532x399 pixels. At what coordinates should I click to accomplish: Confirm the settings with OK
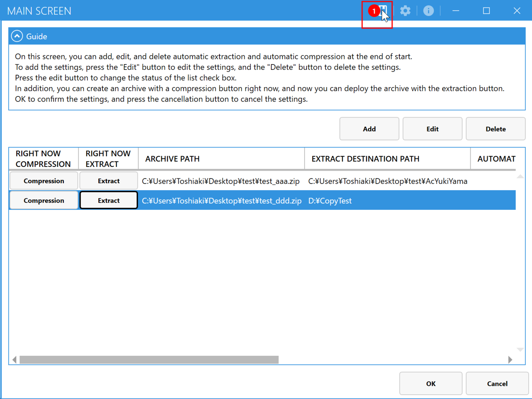(x=430, y=383)
